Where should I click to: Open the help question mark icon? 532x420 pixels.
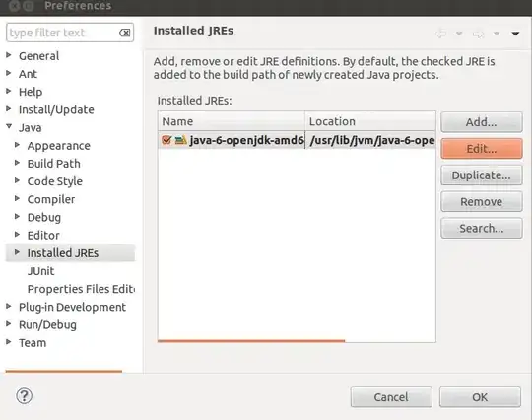24,396
